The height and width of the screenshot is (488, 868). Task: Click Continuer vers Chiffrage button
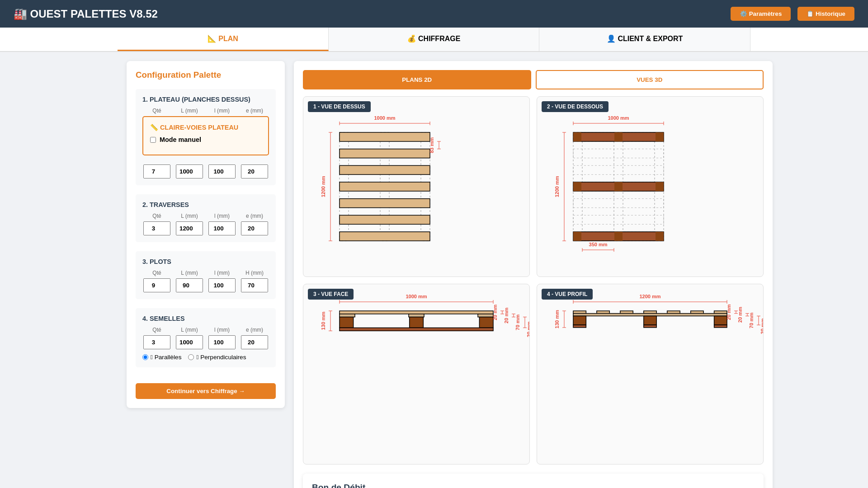[206, 391]
